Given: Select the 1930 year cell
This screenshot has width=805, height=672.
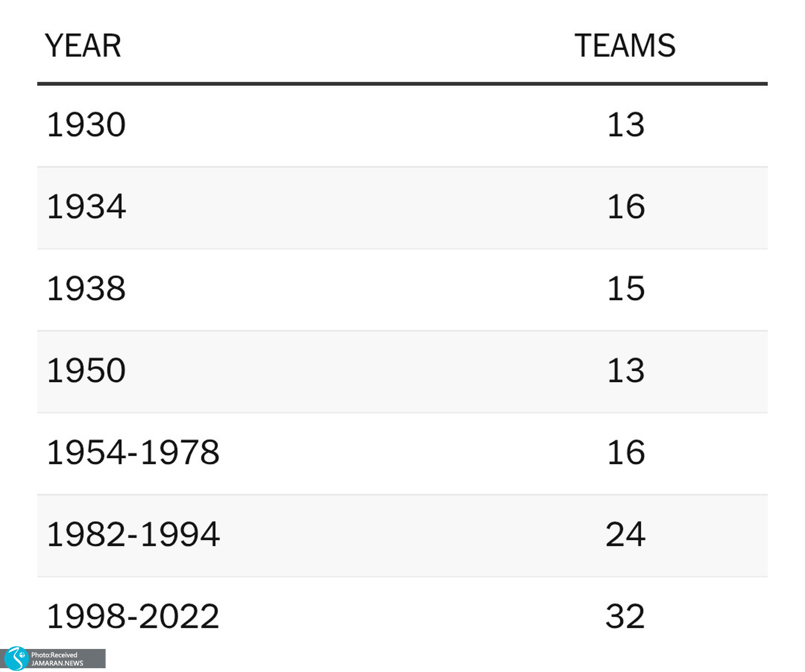Looking at the screenshot, I should click(x=86, y=124).
